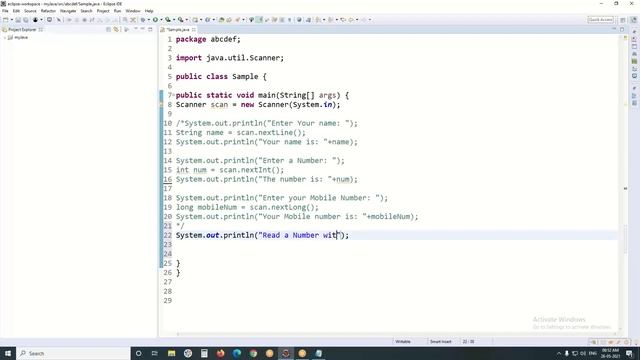Open the Window menu

pyautogui.click(x=133, y=11)
